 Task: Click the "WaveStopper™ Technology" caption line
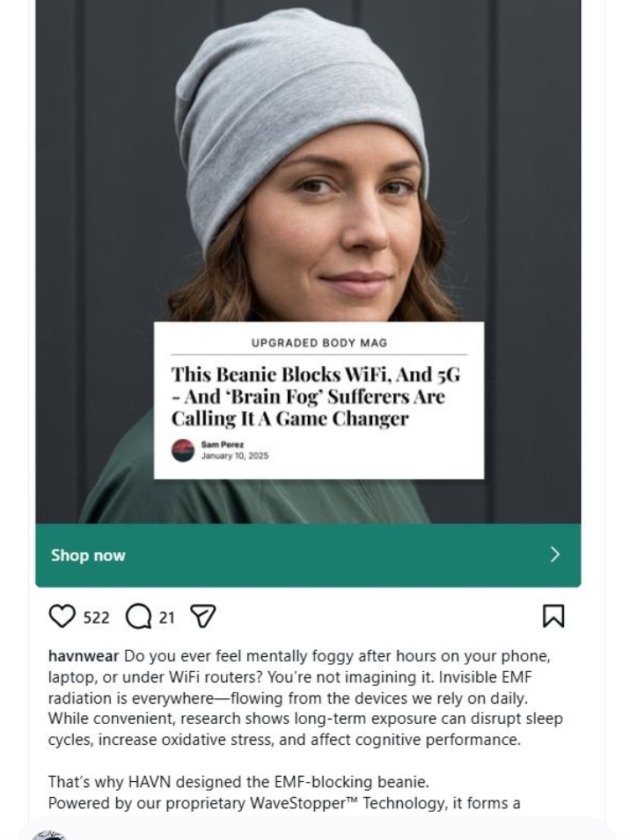284,804
